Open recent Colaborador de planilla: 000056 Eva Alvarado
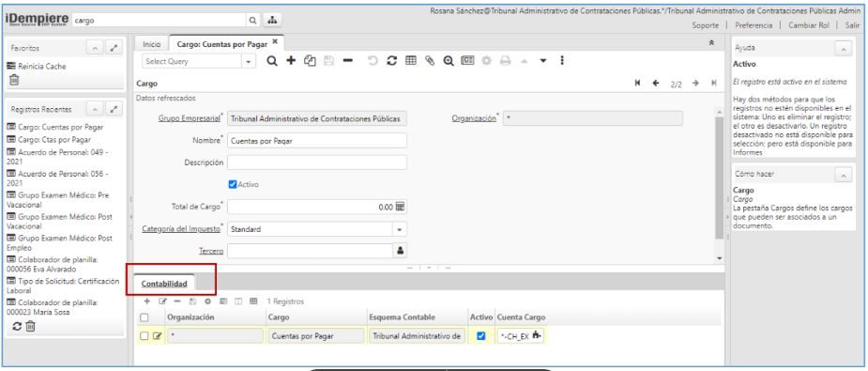Screen dimensions: 868x371 (x=53, y=264)
